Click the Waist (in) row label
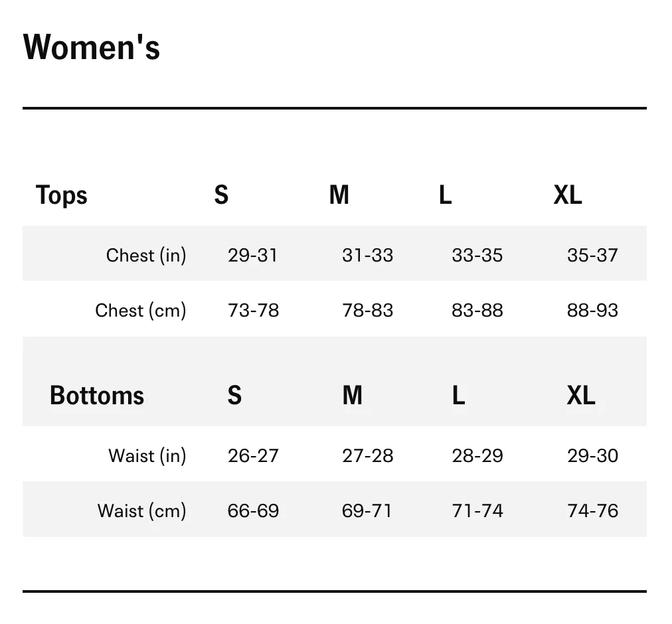This screenshot has width=672, height=624. (147, 455)
